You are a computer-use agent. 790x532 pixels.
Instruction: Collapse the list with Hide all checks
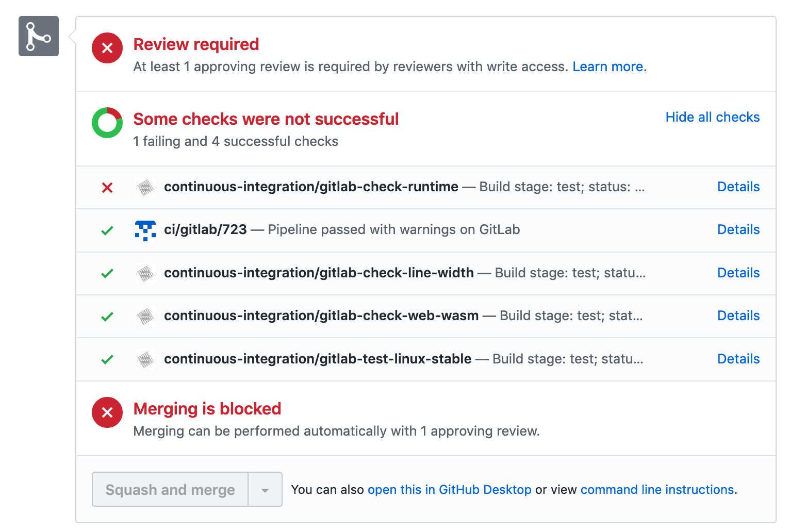tap(712, 117)
